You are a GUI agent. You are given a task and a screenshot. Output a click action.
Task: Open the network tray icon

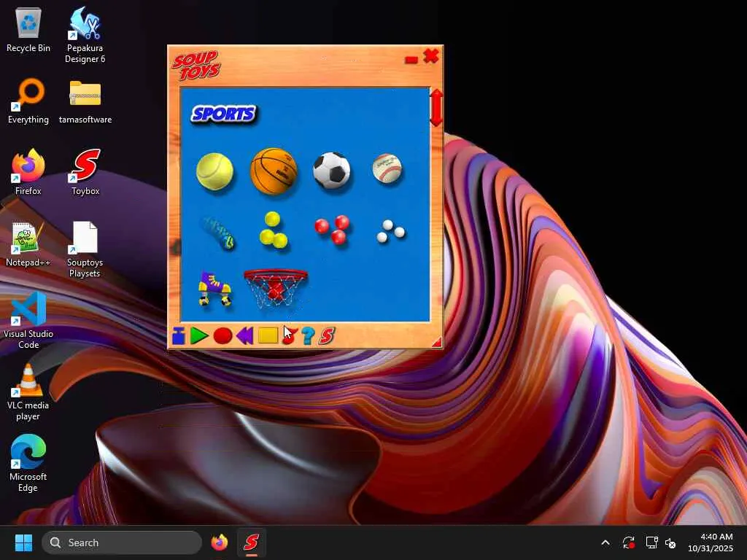tap(651, 542)
